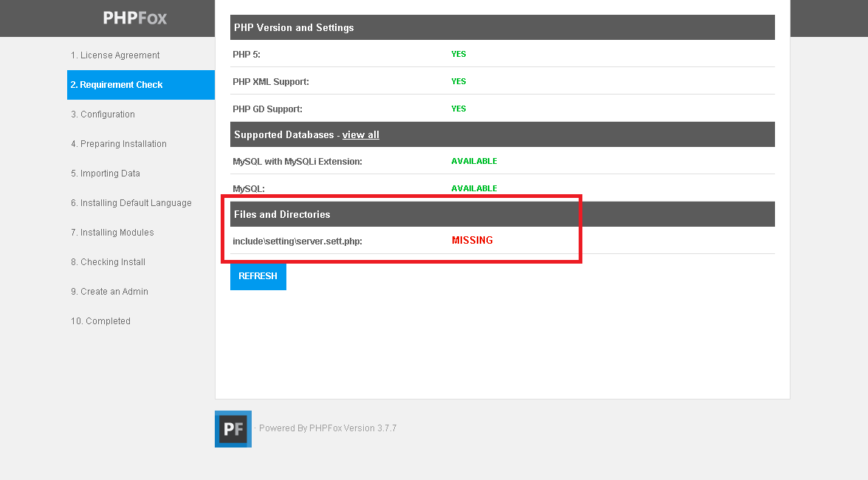Click include\setting\server.sett.php file label

[x=297, y=241]
